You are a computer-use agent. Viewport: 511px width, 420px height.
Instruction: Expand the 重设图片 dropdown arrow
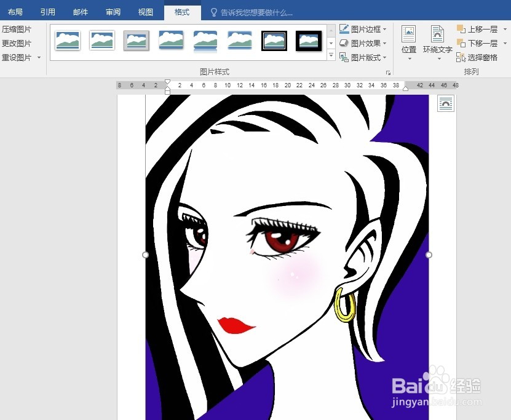pyautogui.click(x=39, y=58)
